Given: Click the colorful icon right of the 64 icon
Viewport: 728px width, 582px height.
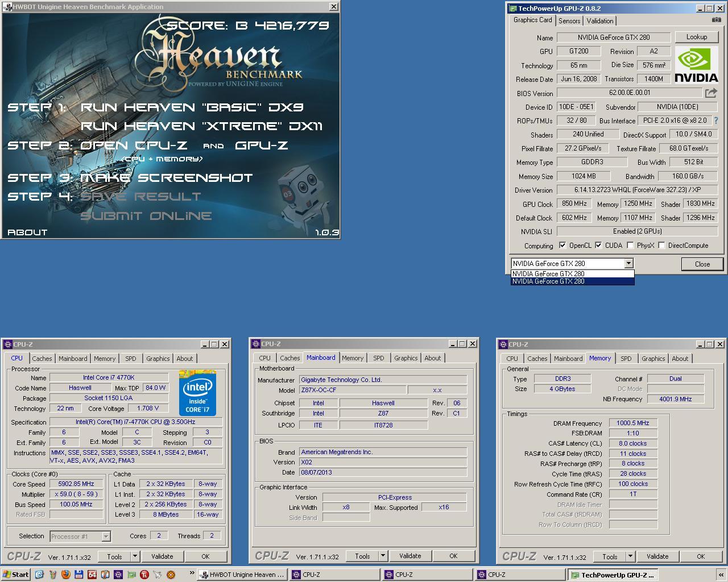Looking at the screenshot, I should pos(105,575).
